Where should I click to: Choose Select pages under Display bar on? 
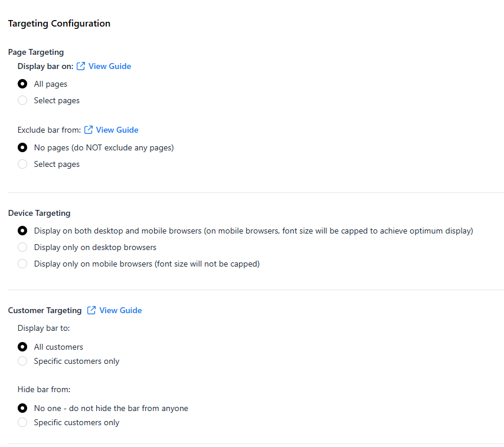pyautogui.click(x=22, y=100)
